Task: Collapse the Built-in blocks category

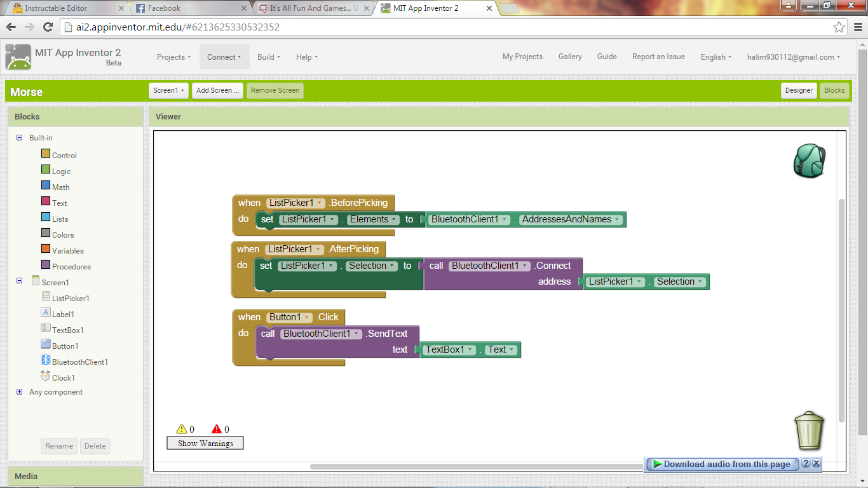Action: (x=19, y=137)
